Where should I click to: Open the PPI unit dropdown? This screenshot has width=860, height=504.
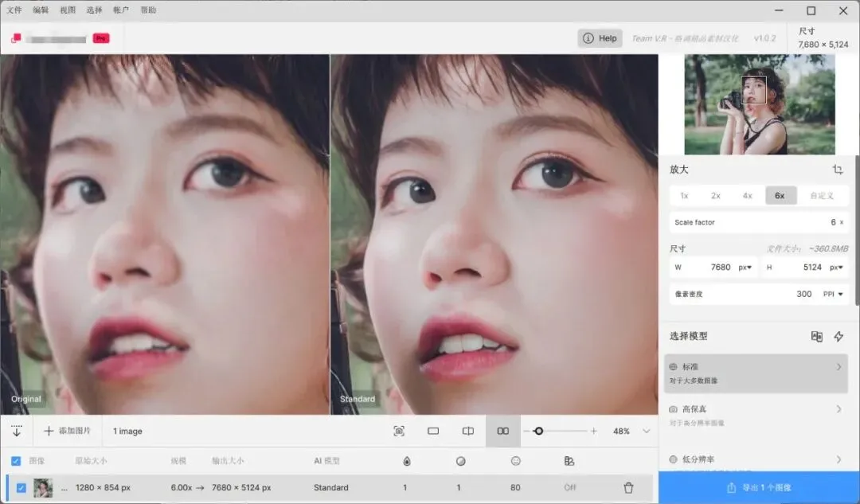(833, 294)
